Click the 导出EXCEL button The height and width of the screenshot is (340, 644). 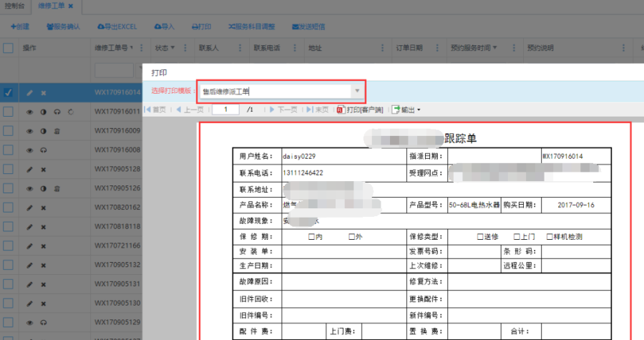tap(117, 26)
